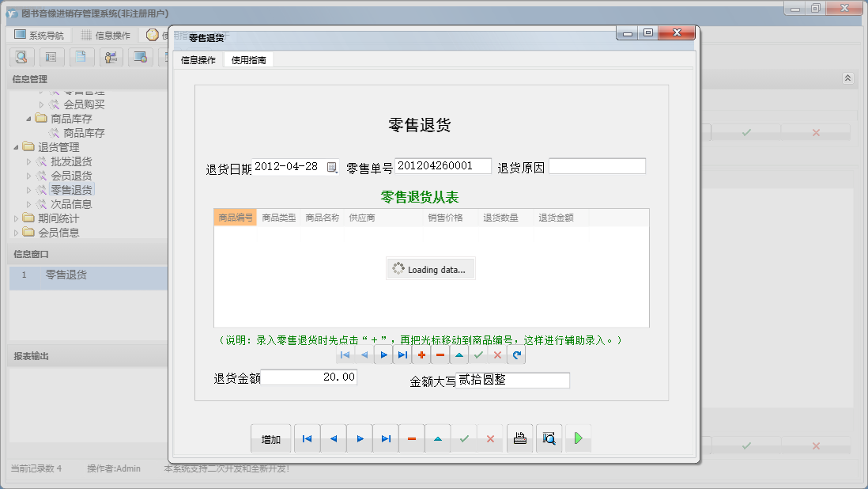Open the 退货日期 date picker
Screen dimensions: 868x489
(x=332, y=167)
